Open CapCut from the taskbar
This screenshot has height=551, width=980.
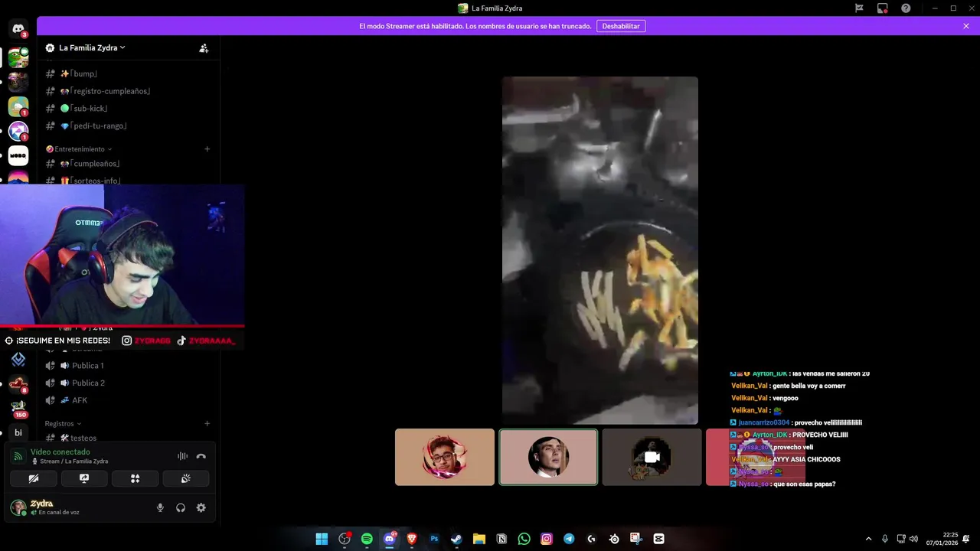point(659,539)
